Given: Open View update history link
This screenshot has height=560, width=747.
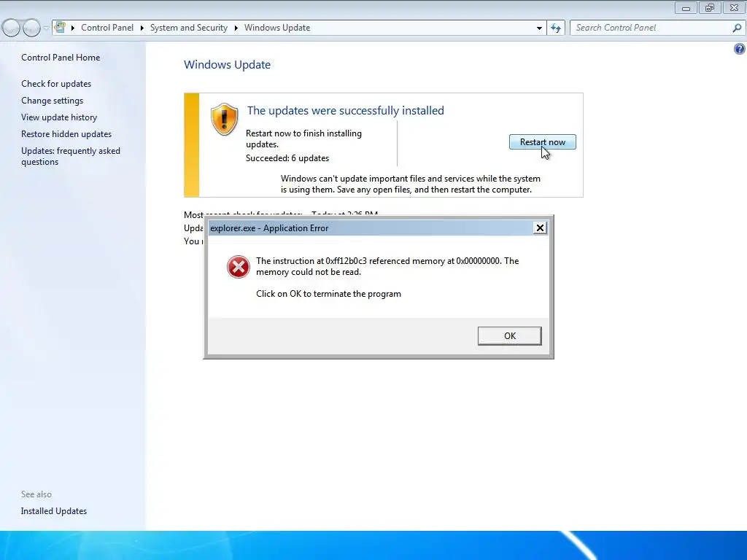Looking at the screenshot, I should [x=59, y=117].
